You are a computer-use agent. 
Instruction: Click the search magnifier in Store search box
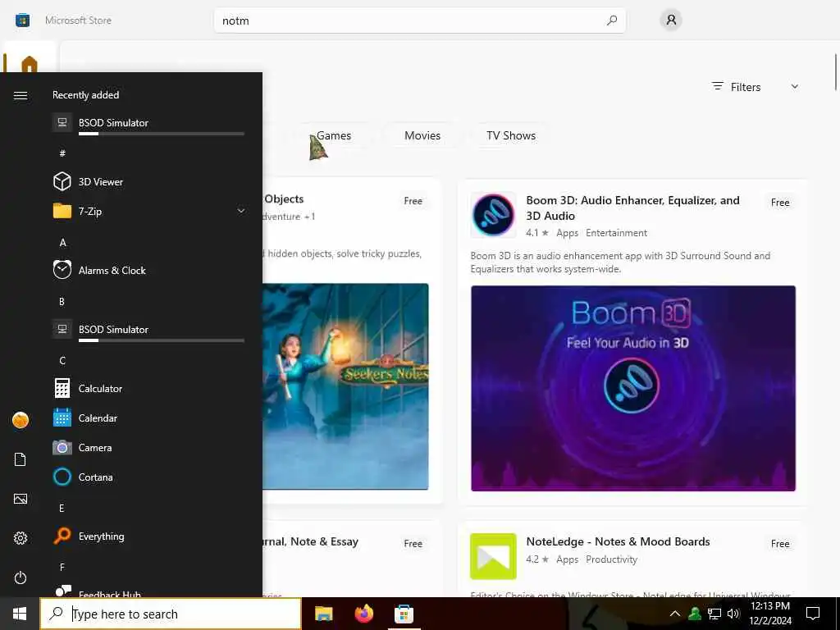[x=612, y=21]
